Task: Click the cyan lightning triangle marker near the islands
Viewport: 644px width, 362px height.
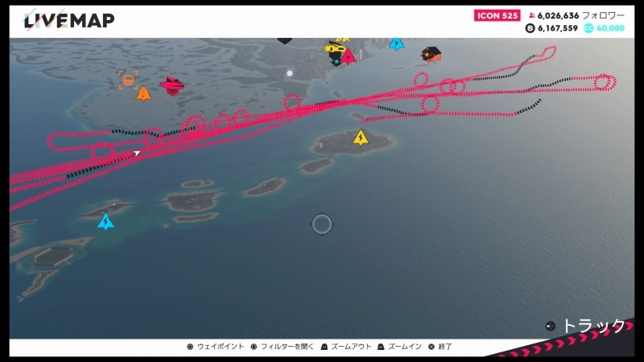Action: click(106, 222)
